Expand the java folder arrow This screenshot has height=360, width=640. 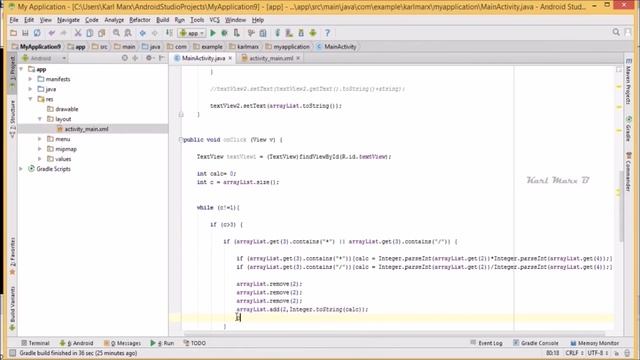[31, 89]
